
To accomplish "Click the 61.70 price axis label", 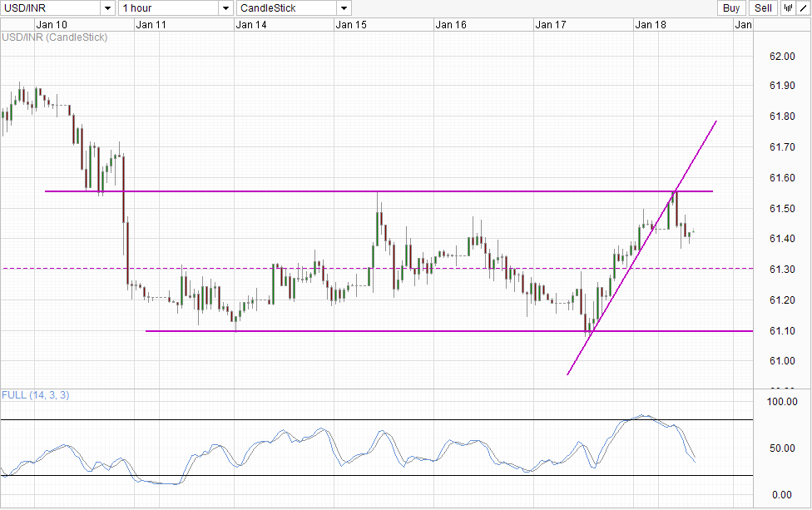I will 782,147.
